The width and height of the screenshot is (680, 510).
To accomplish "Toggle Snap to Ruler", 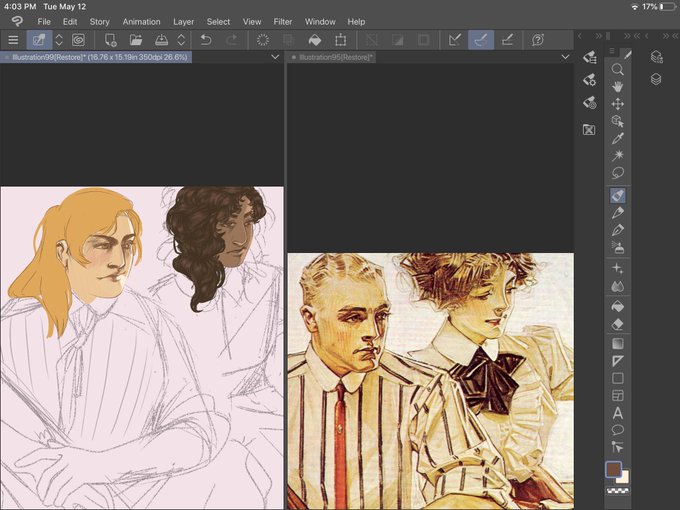I will point(455,40).
